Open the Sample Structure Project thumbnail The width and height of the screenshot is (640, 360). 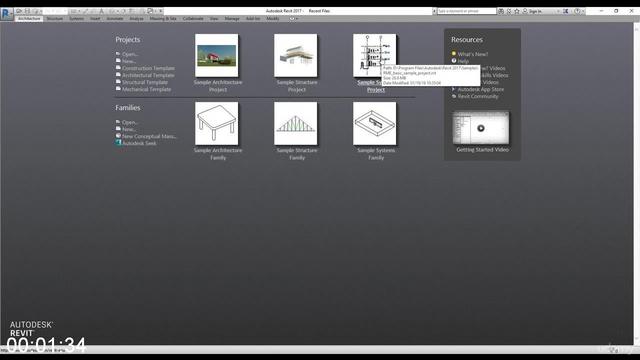click(296, 56)
